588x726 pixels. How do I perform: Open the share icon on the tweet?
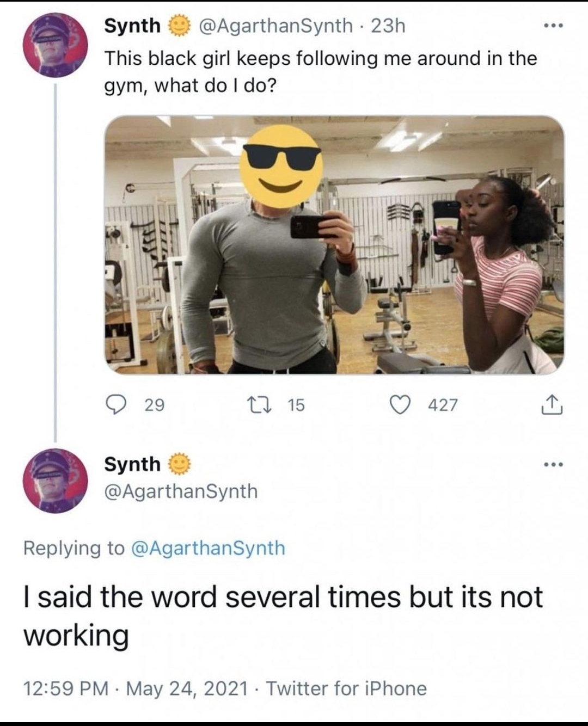click(552, 404)
